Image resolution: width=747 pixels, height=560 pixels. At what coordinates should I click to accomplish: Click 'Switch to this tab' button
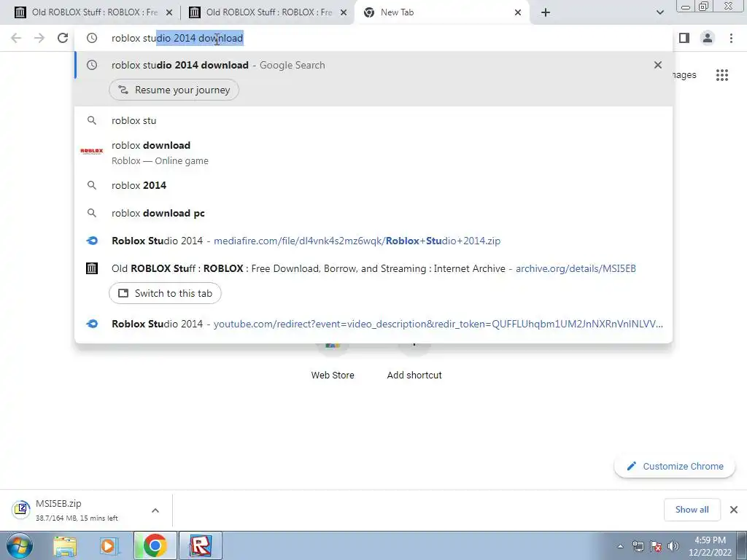[166, 293]
